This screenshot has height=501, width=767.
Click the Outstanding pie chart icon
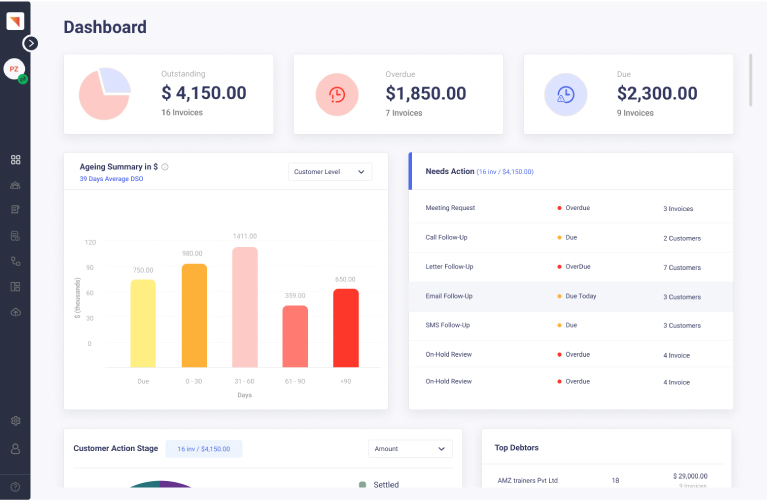[x=105, y=93]
